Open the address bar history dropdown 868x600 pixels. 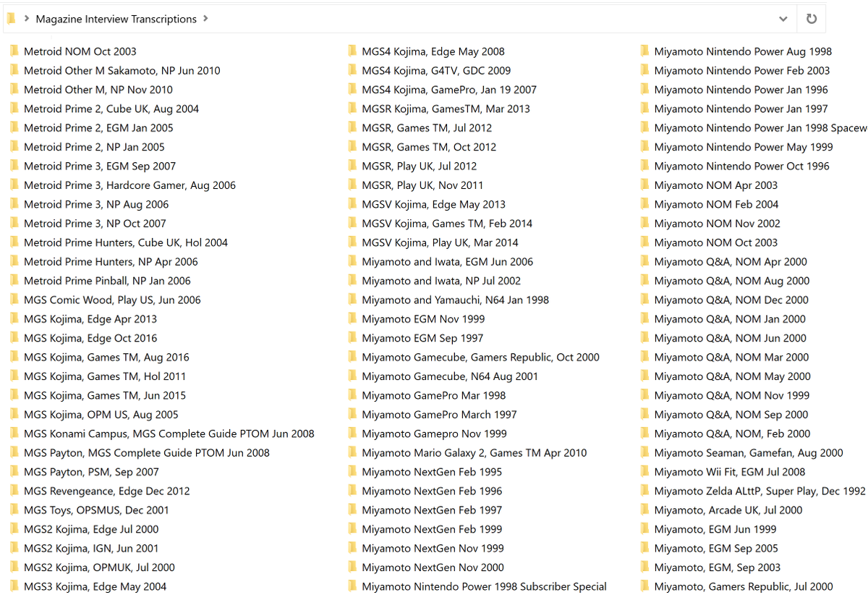click(783, 19)
